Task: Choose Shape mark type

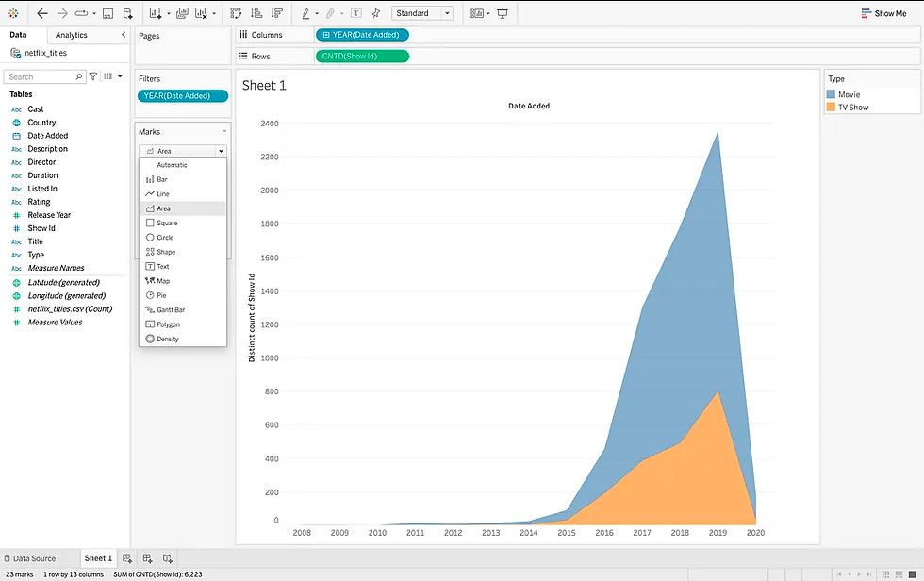Action: click(x=183, y=252)
